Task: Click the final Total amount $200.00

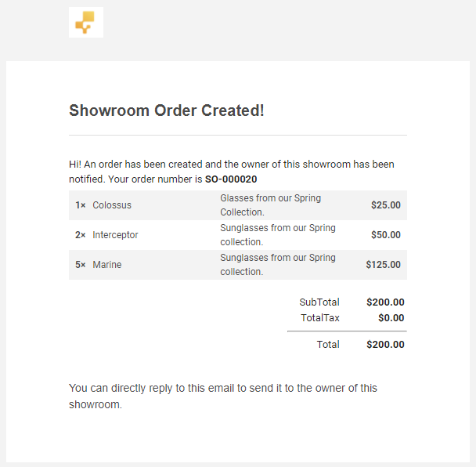Action: (385, 345)
